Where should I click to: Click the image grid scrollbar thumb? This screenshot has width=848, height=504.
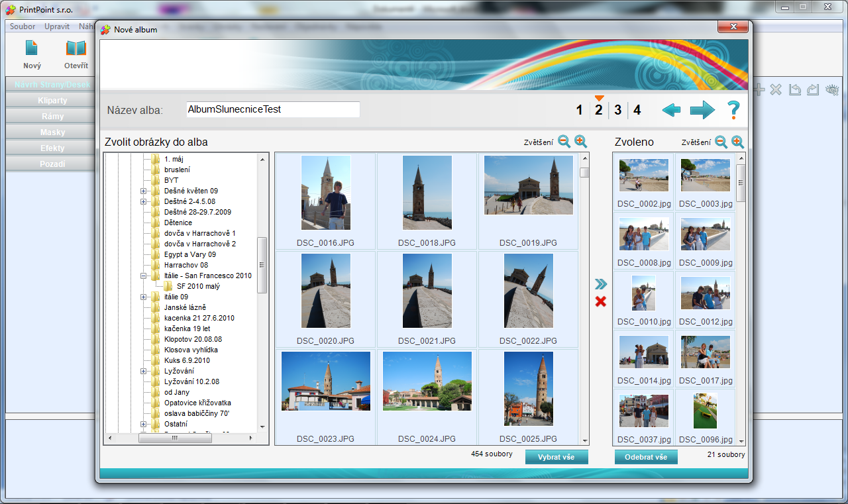pos(584,172)
